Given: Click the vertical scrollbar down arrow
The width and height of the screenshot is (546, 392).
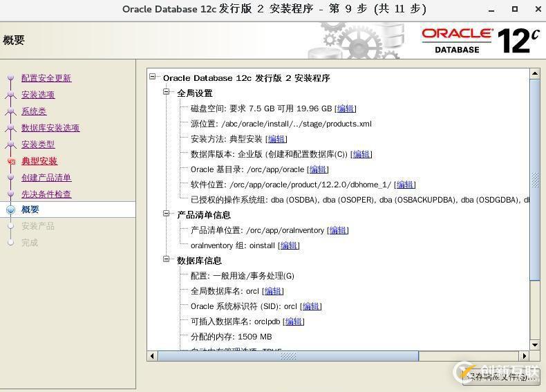Looking at the screenshot, I should click(534, 345).
